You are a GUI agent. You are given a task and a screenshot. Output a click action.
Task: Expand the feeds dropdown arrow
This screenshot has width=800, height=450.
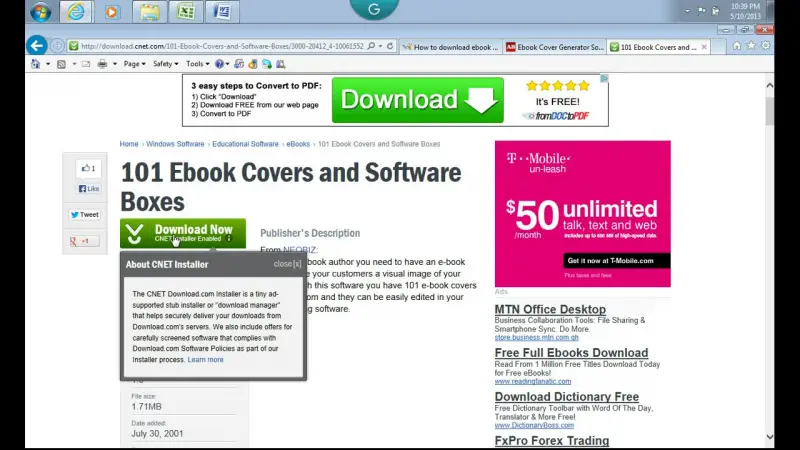74,64
